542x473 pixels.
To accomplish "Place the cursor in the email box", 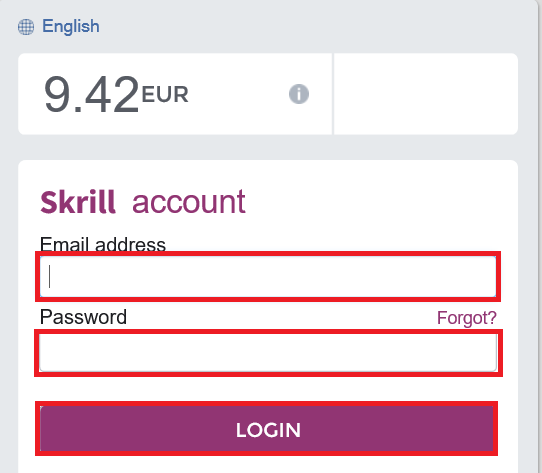I will (x=268, y=277).
